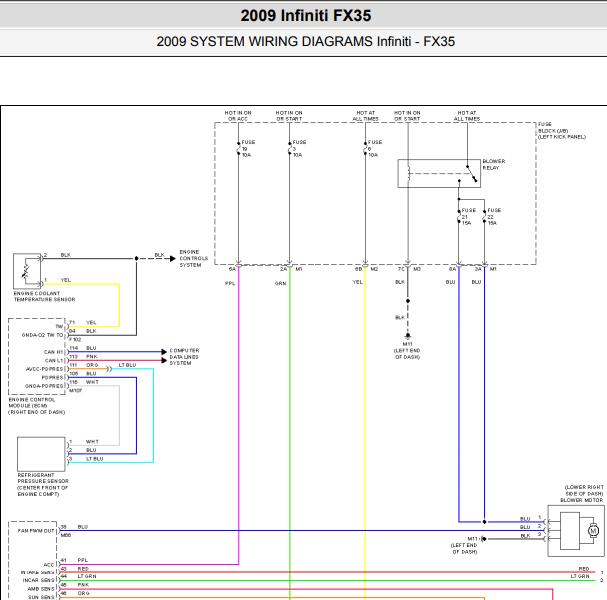Select the 'CAN H' terminal label
Image resolution: width=607 pixels, height=600 pixels.
tap(53, 352)
